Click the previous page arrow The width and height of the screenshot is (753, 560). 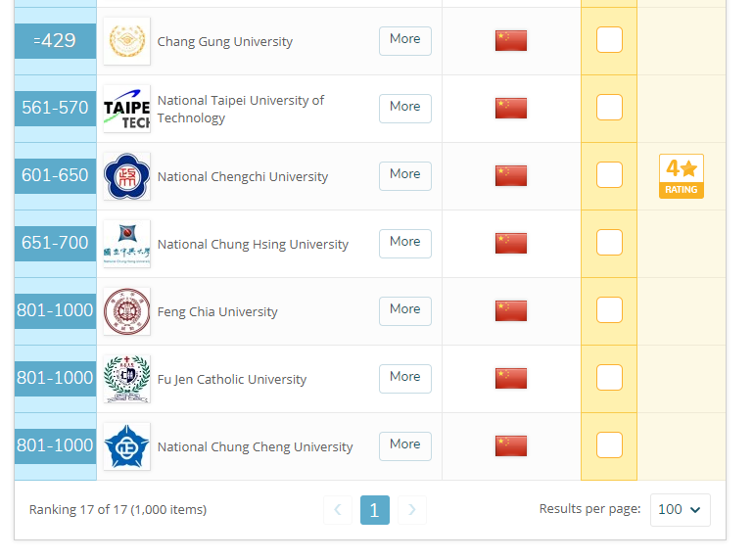pyautogui.click(x=338, y=509)
